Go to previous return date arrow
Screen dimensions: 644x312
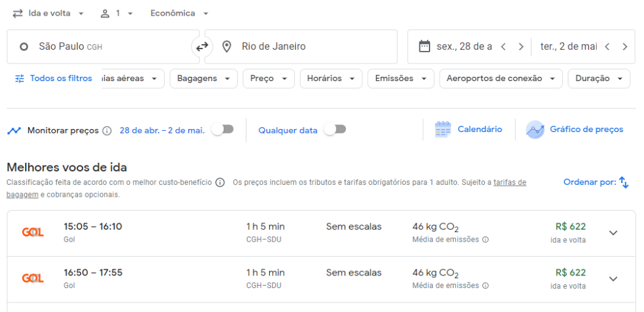pyautogui.click(x=607, y=47)
